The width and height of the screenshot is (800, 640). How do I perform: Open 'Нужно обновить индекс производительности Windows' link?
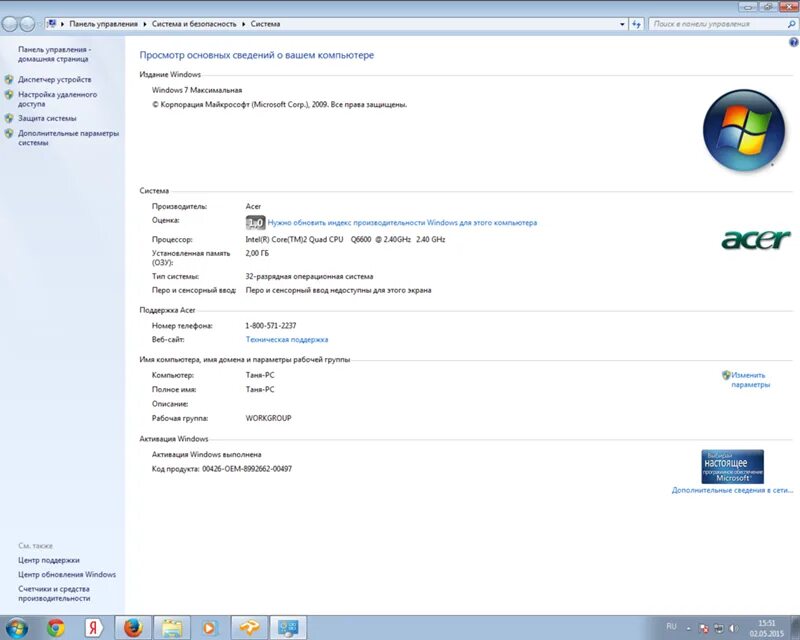point(402,223)
